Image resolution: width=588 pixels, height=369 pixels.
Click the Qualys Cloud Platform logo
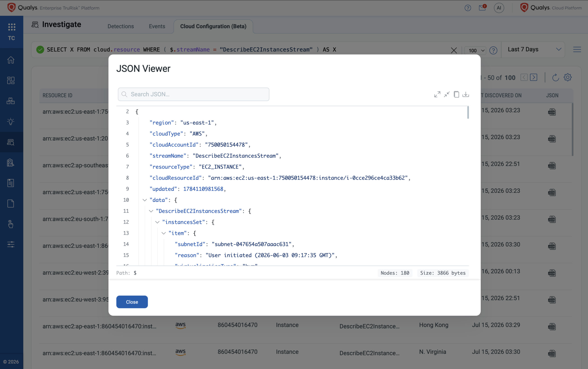(551, 8)
